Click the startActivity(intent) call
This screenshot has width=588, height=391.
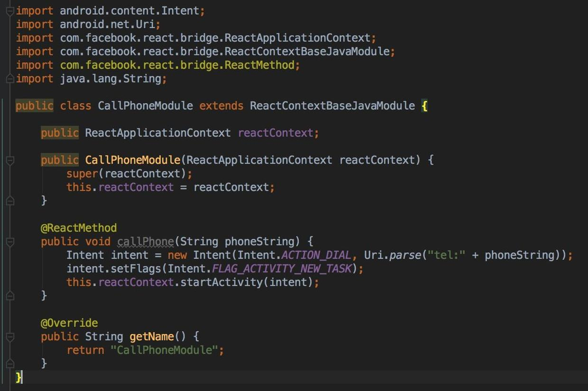(247, 282)
